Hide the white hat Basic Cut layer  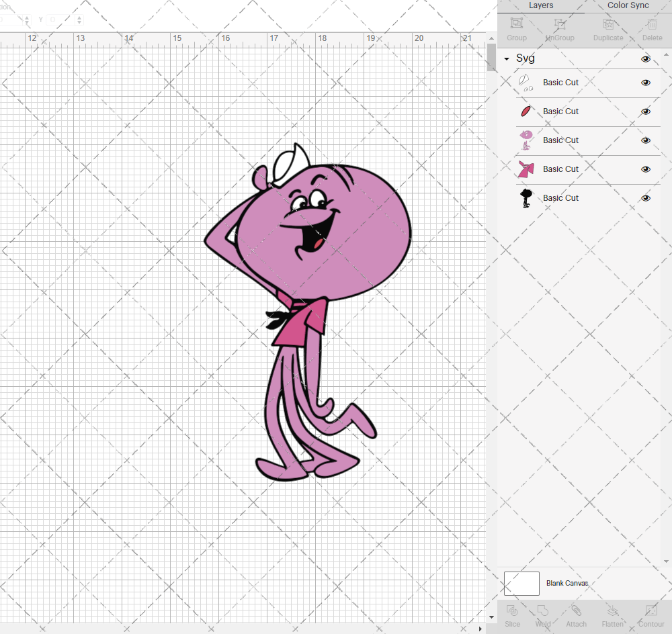click(645, 83)
